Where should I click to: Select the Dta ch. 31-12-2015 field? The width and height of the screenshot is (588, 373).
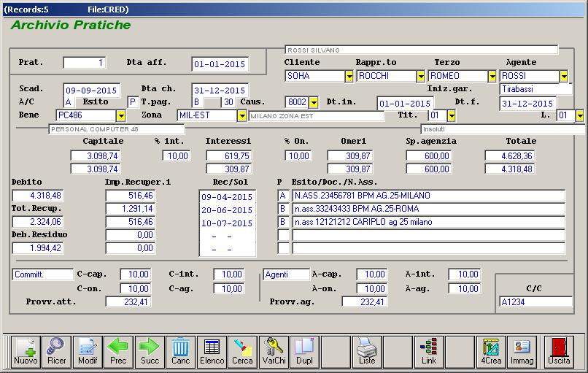point(220,90)
